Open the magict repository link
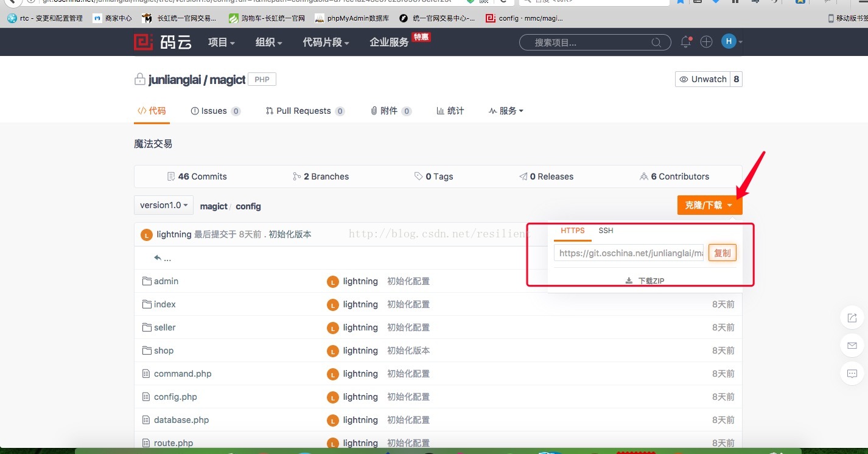Screen dimensions: 868x454 (x=228, y=80)
